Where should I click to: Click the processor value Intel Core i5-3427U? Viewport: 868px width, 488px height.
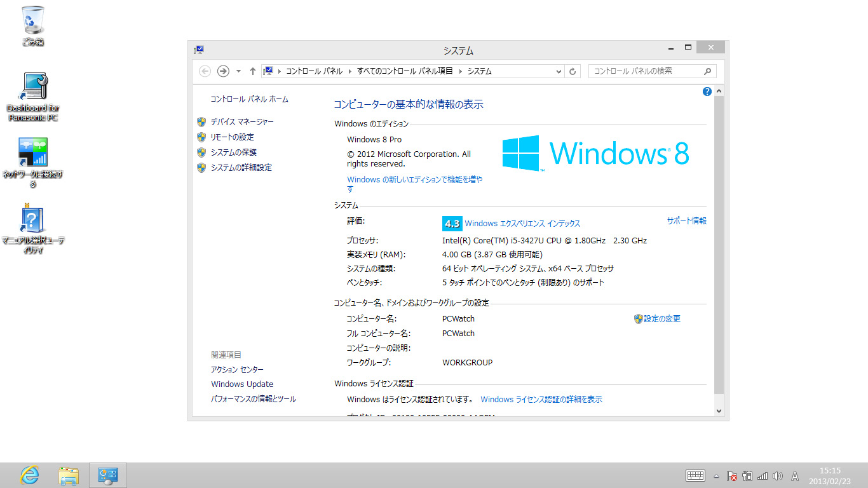pyautogui.click(x=545, y=241)
